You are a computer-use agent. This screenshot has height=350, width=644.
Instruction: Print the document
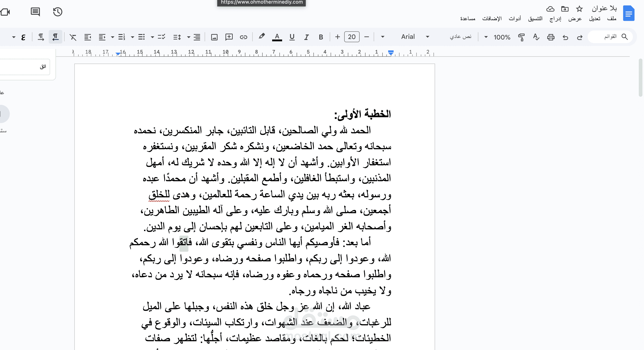[551, 37]
